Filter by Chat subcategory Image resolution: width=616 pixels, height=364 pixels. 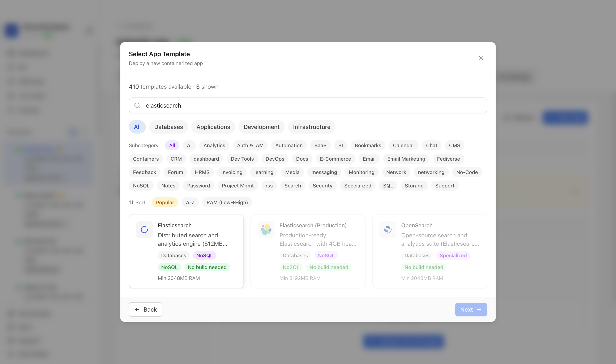pyautogui.click(x=431, y=146)
